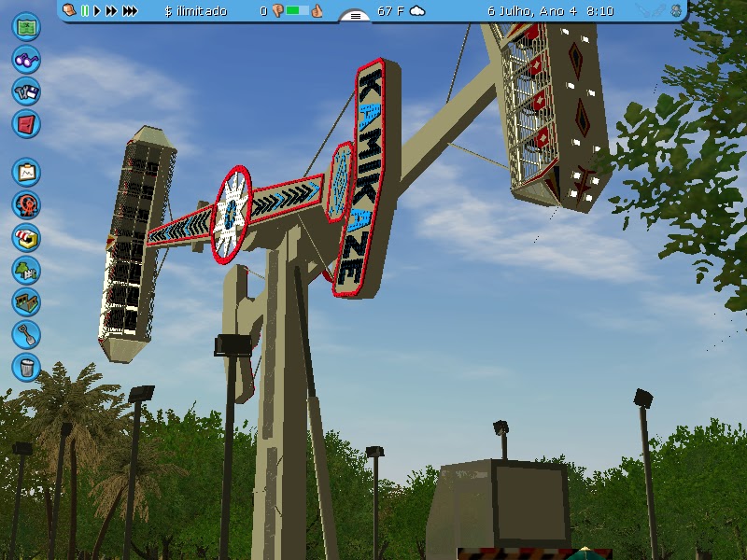Screen dimensions: 747x560
Task: Open the path building toolbox
Action: (27, 299)
